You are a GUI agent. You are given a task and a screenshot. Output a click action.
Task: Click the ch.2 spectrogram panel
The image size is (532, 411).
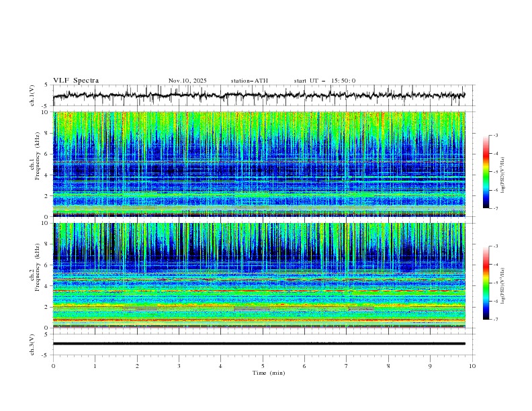tap(259, 275)
